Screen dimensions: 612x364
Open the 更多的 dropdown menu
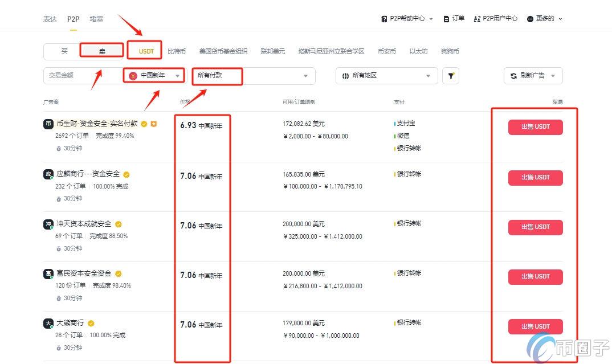[x=542, y=18]
